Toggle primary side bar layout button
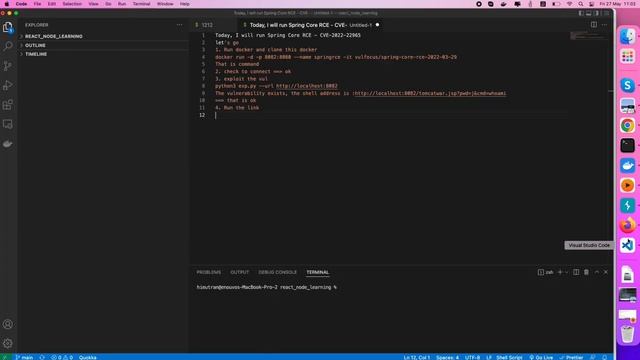The image size is (640, 360). click(x=581, y=13)
